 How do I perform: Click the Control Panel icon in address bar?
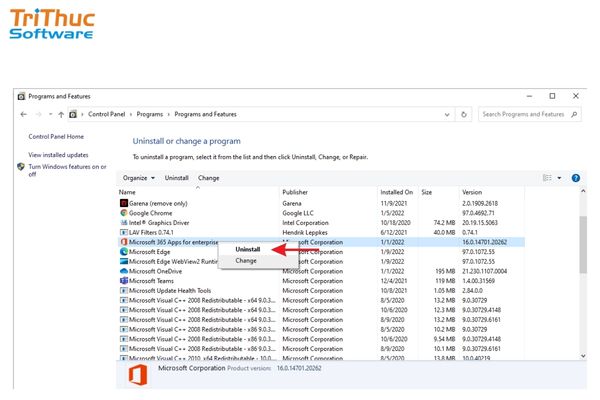pos(73,114)
